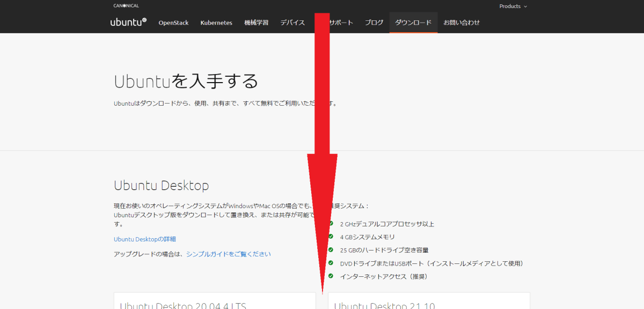Click the Ubuntu Desktop 21.10 card title
Viewport: 644px width, 309px height.
click(384, 306)
